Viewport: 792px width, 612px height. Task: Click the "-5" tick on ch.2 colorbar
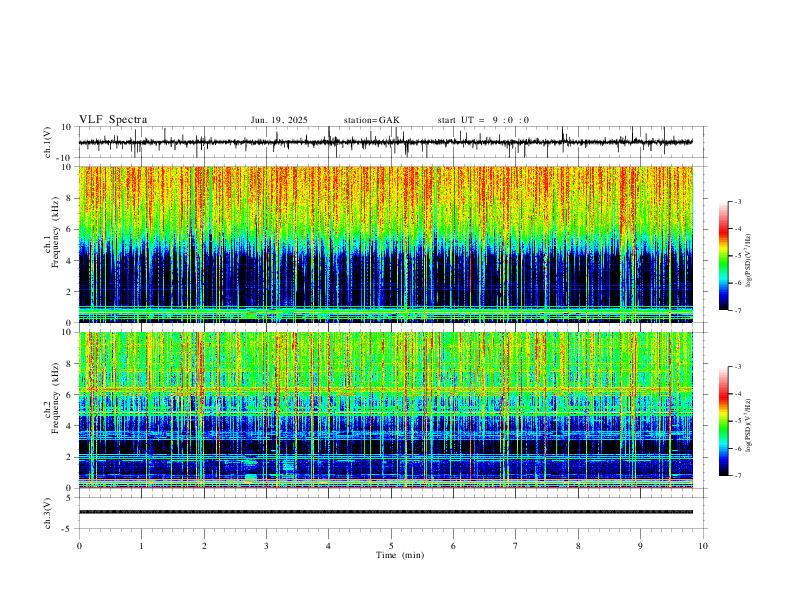coord(737,421)
